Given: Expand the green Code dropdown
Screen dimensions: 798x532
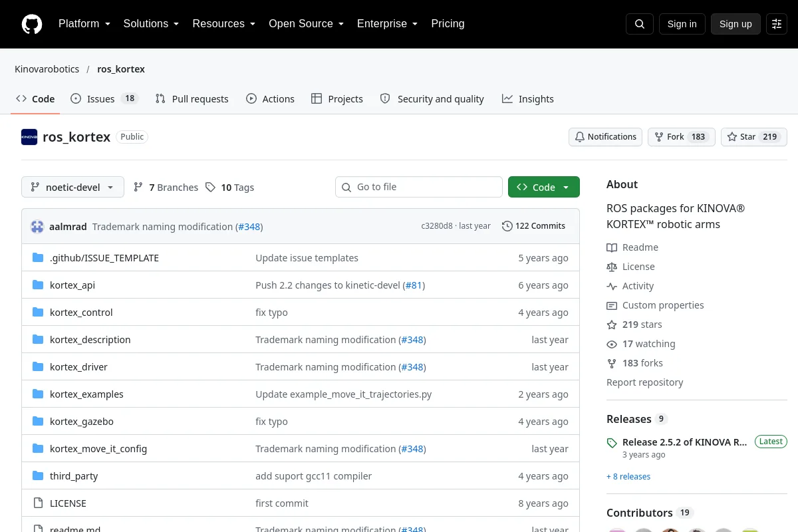Looking at the screenshot, I should tap(544, 187).
